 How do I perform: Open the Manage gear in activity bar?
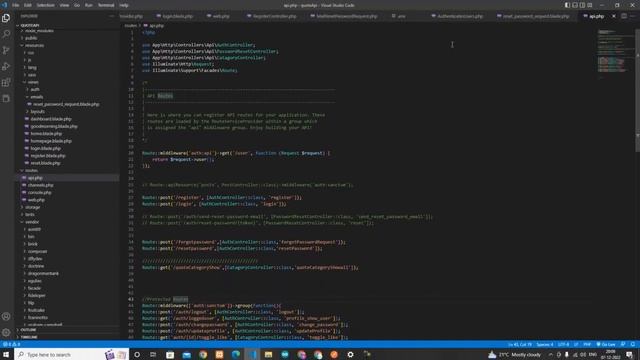[6, 332]
